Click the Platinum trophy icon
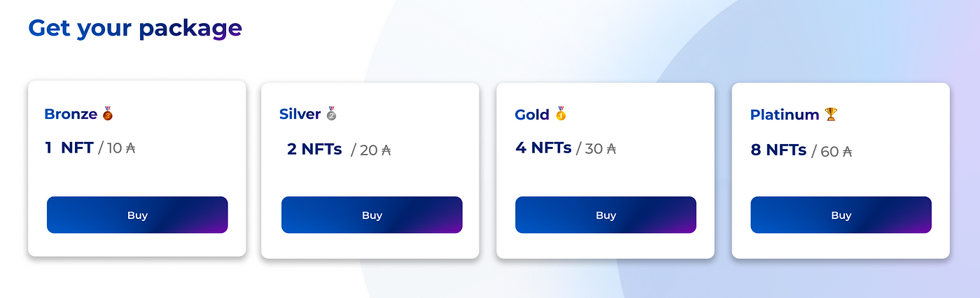This screenshot has height=298, width=980. (x=831, y=114)
